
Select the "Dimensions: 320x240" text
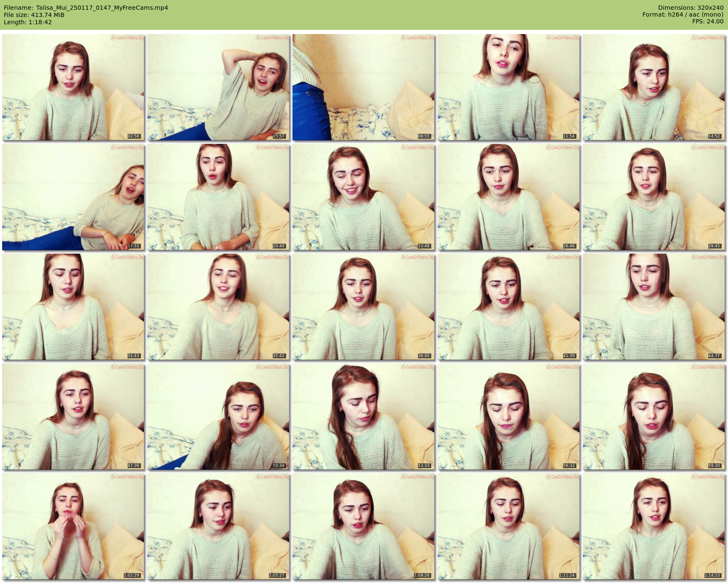pyautogui.click(x=691, y=8)
